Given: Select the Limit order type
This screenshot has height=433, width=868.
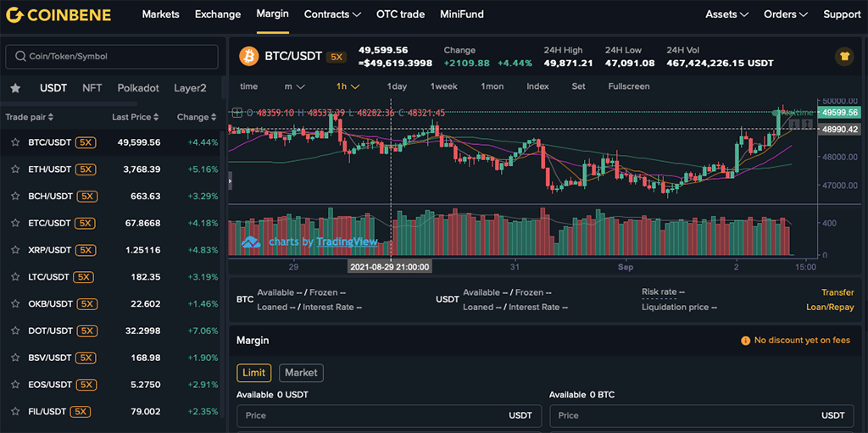Looking at the screenshot, I should (254, 373).
